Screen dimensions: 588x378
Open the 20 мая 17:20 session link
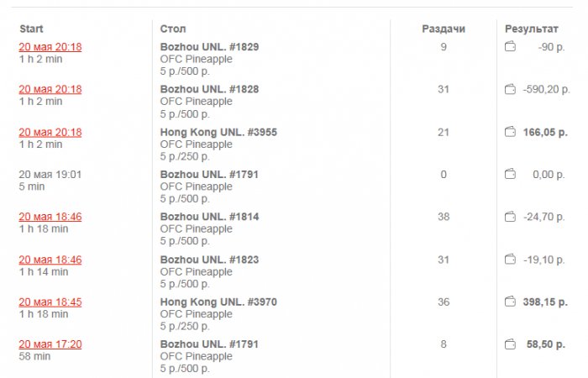(50, 344)
